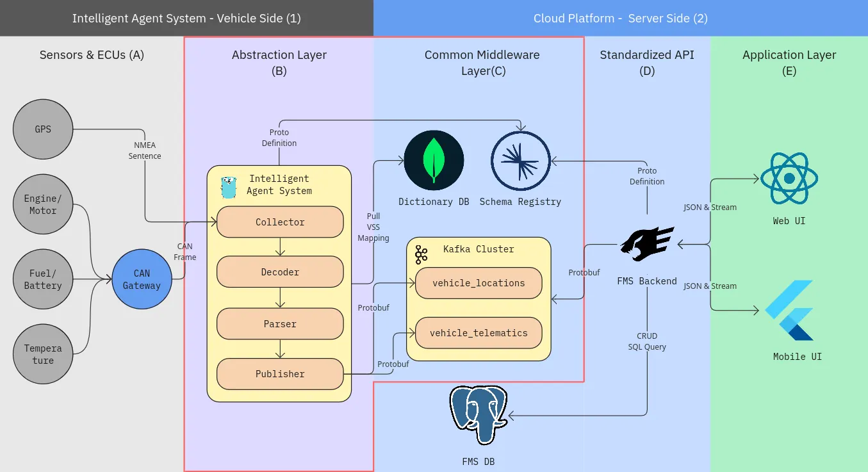Select the GPS sensor circle
The width and height of the screenshot is (868, 472).
coord(43,129)
